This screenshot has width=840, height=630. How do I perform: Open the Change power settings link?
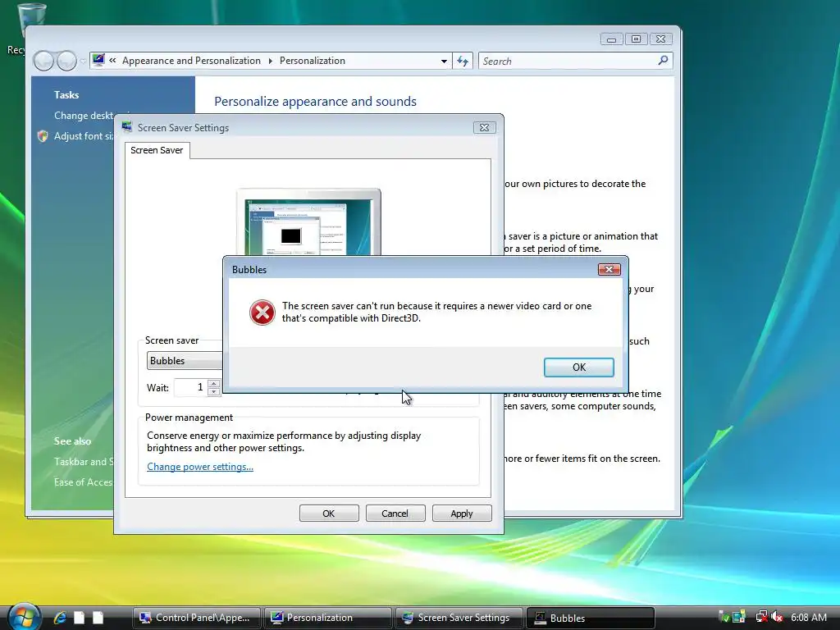[x=200, y=467]
